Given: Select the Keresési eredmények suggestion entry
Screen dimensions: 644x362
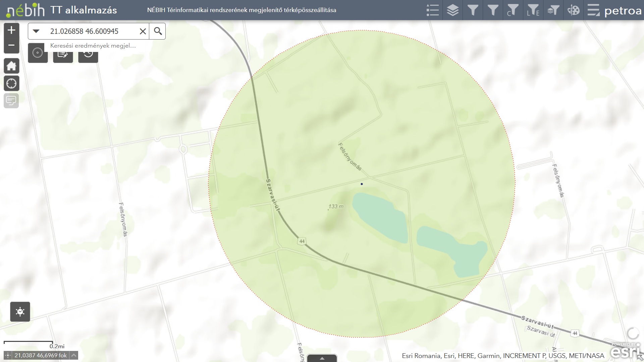Looking at the screenshot, I should pos(93,46).
